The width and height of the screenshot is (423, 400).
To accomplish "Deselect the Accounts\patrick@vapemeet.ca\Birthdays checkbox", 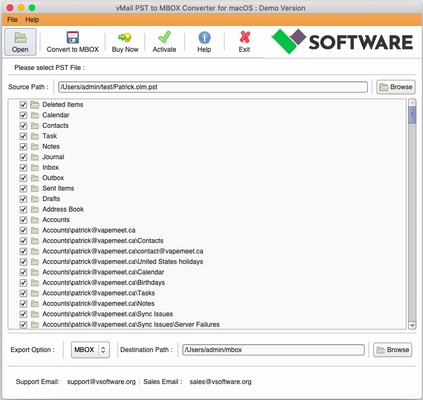I will pos(23,283).
